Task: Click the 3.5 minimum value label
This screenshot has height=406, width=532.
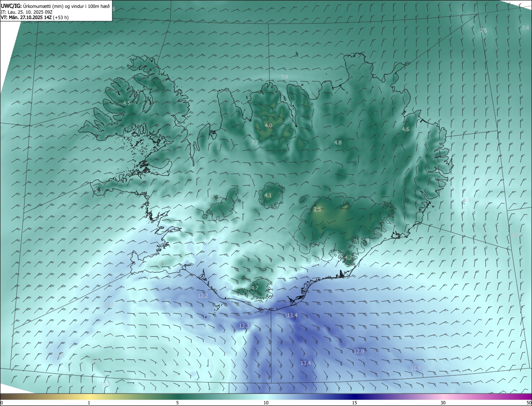Action: 317,210
